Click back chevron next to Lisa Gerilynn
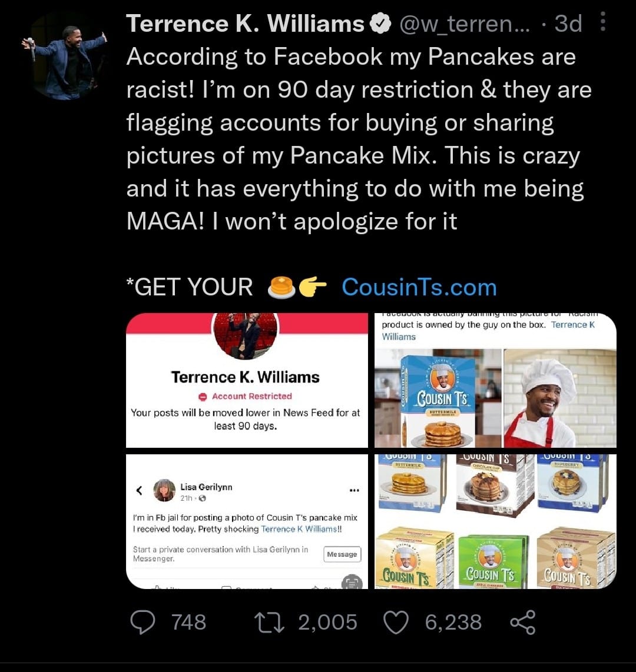The width and height of the screenshot is (636, 672). tap(140, 490)
